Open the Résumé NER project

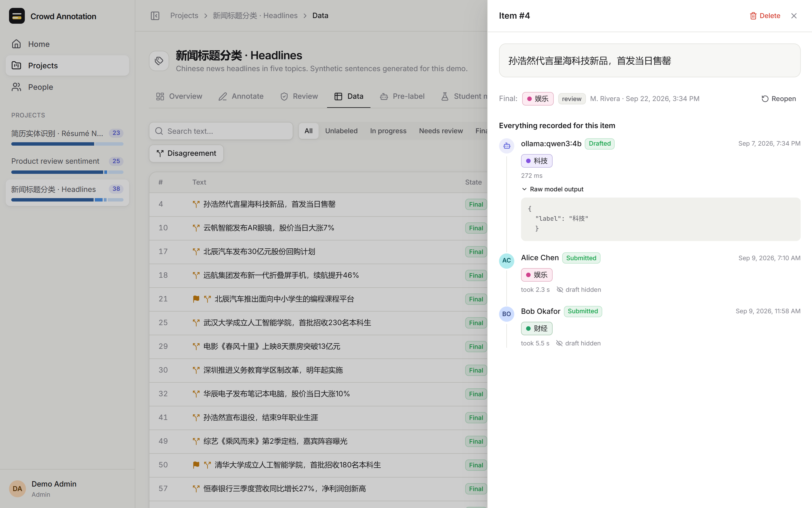click(67, 137)
